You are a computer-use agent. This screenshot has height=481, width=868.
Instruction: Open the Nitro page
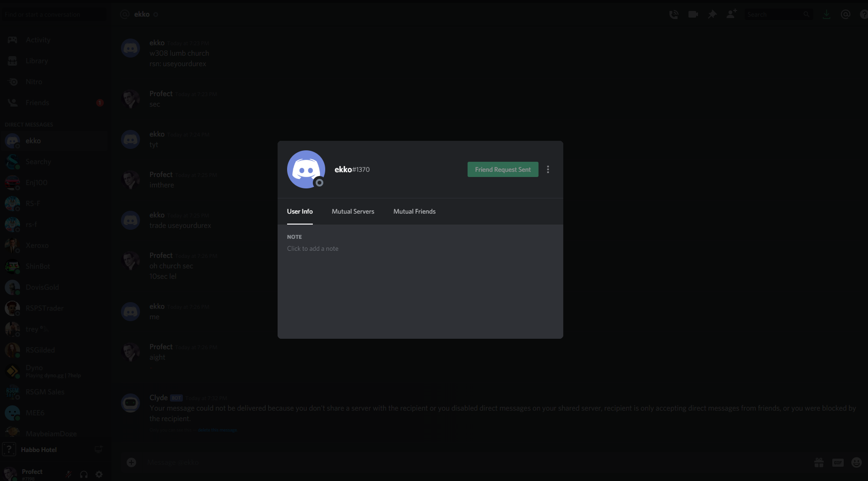click(x=54, y=82)
